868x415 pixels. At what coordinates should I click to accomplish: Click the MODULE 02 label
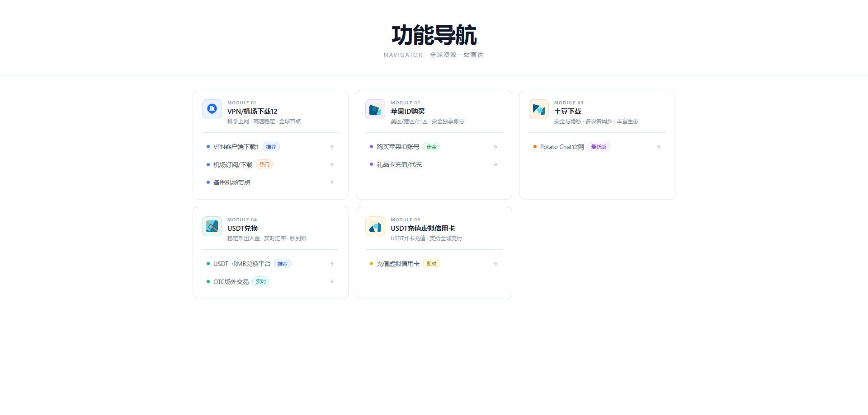pyautogui.click(x=406, y=103)
